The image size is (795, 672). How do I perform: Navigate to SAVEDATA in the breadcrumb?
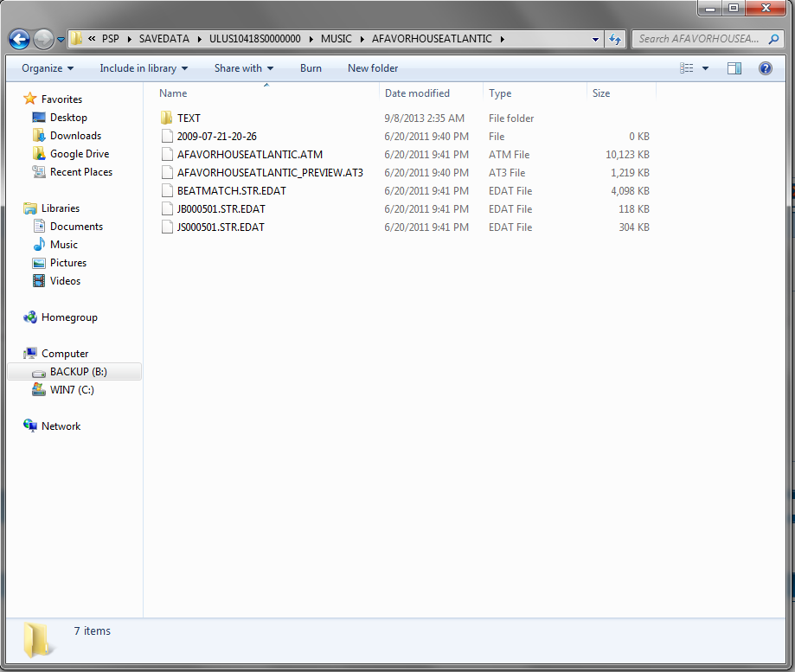pyautogui.click(x=164, y=39)
